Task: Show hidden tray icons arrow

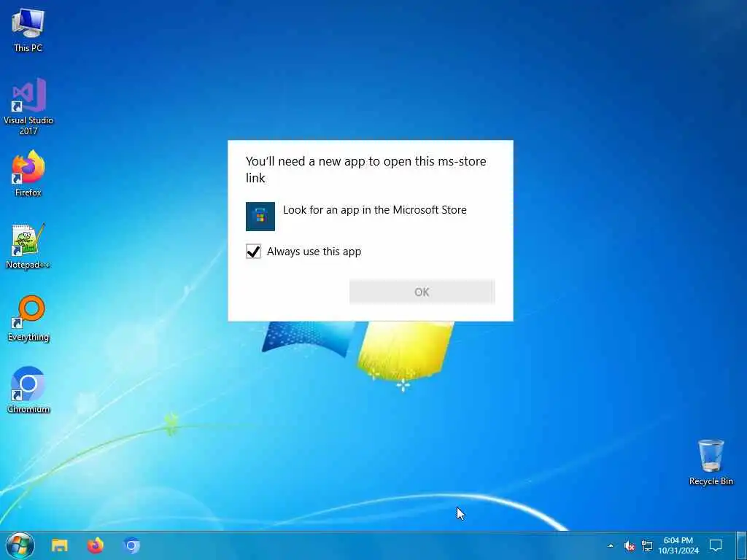Action: 611,545
